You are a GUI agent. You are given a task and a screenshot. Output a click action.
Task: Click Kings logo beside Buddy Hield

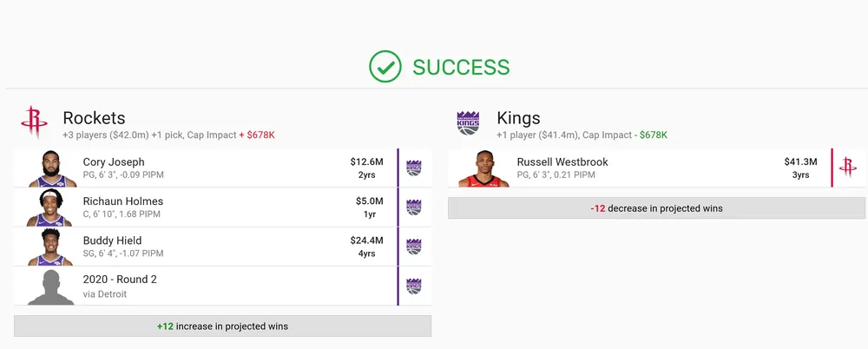[414, 247]
